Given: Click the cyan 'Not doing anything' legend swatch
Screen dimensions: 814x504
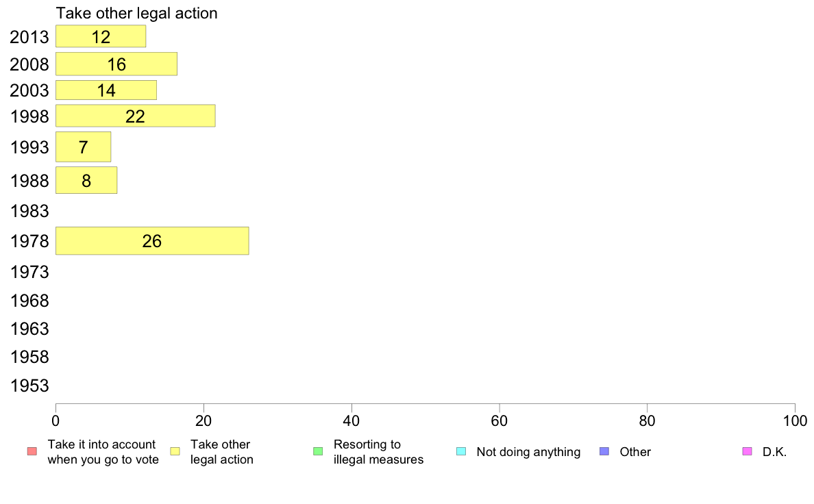Looking at the screenshot, I should 461,451.
